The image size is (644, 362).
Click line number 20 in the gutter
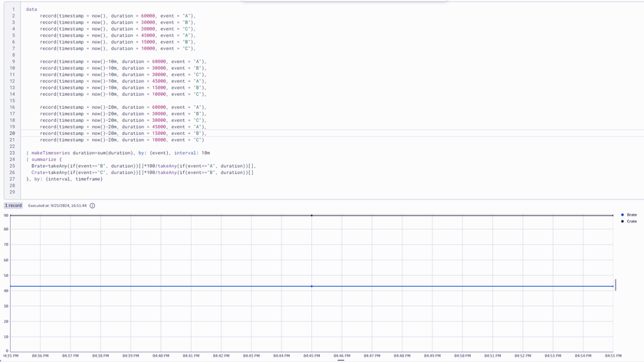coord(12,133)
